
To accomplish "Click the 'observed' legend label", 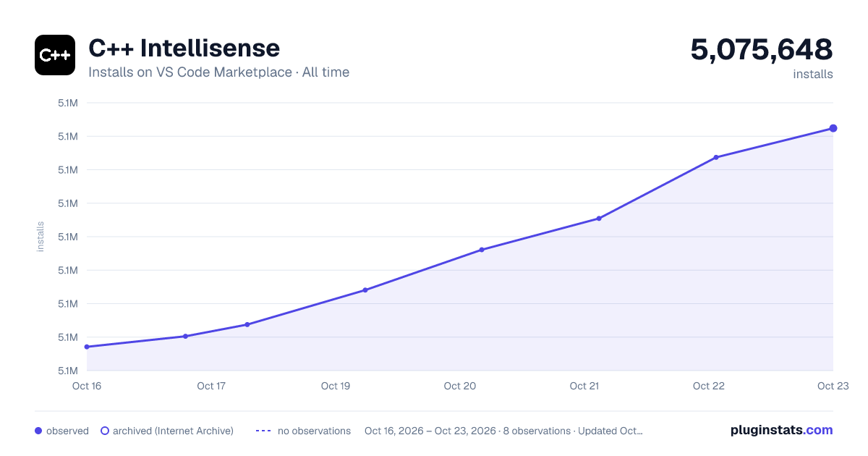I will tap(67, 431).
